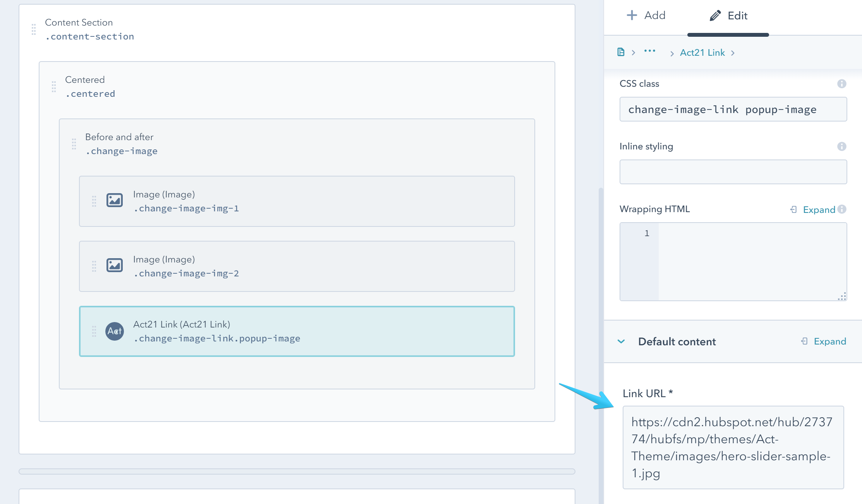Click the Link URL input field

coord(733,447)
